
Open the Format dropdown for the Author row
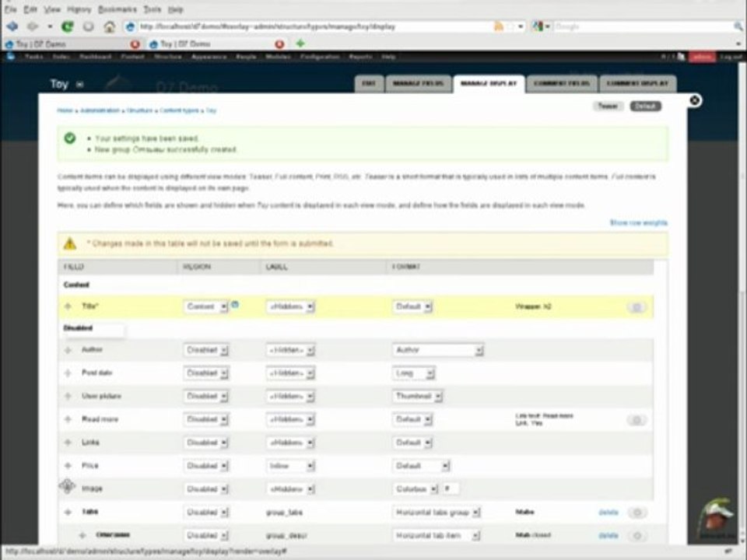[x=438, y=350]
